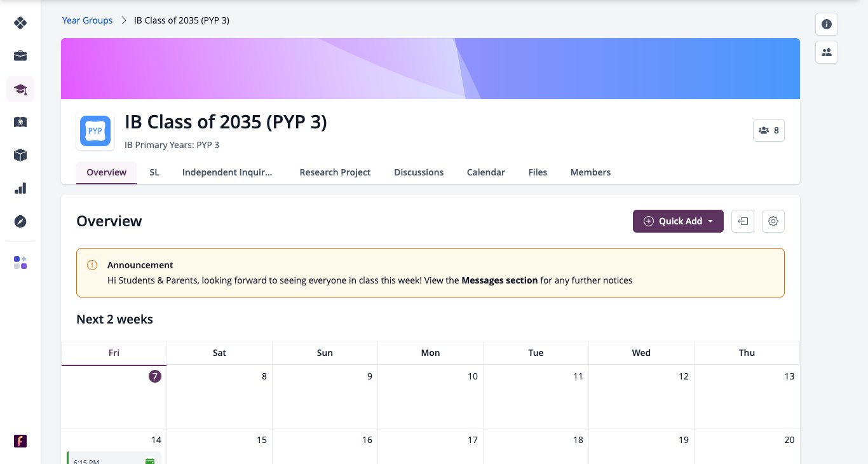This screenshot has width=868, height=464.
Task: Open the purple apps sparkle icon
Action: point(20,263)
